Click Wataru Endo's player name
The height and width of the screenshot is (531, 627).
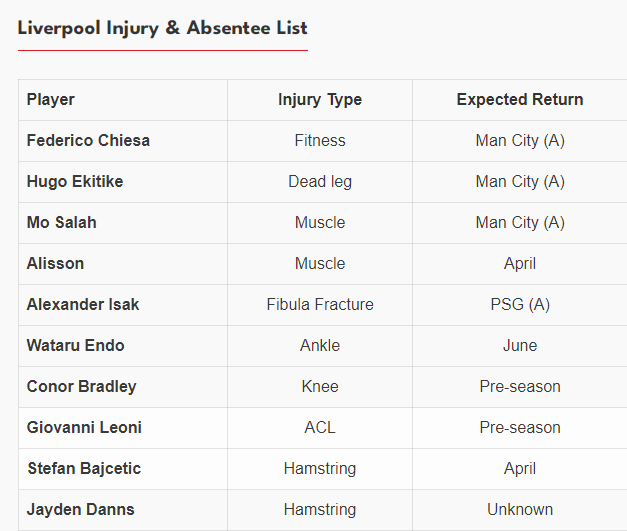[76, 346]
